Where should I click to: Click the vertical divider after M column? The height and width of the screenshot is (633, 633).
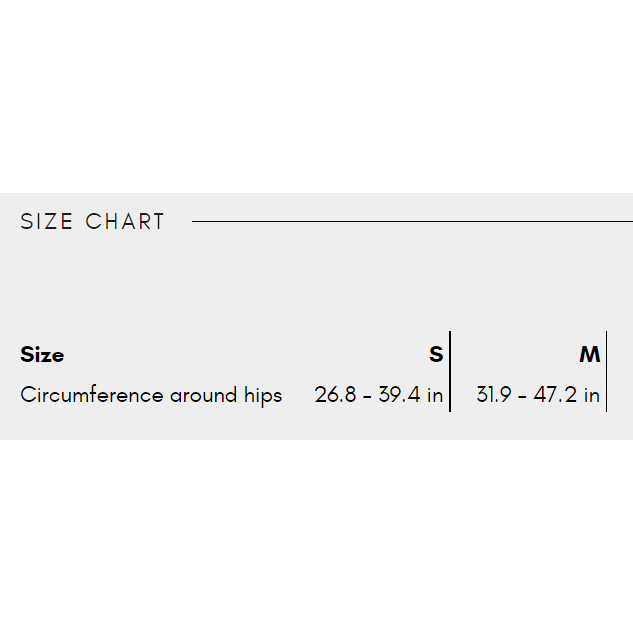coord(606,371)
